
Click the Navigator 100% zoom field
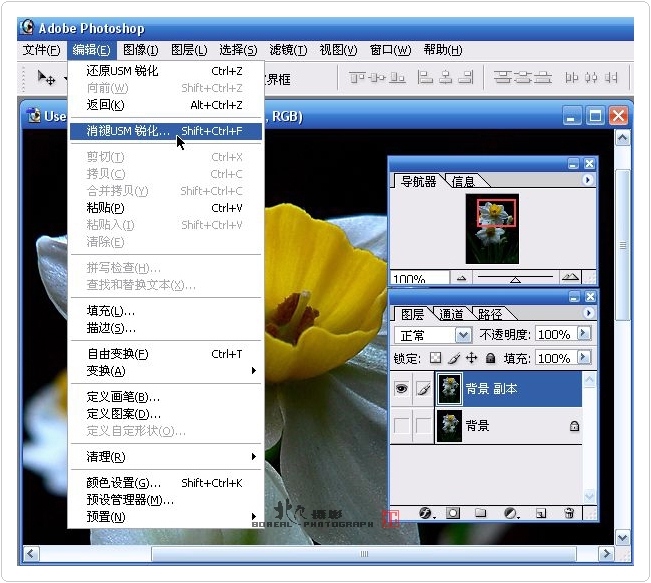click(x=419, y=278)
